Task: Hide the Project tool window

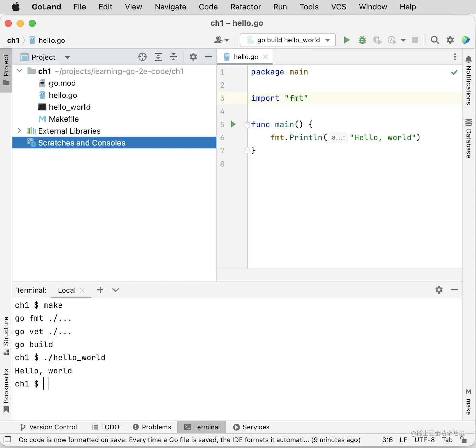Action: tap(209, 57)
